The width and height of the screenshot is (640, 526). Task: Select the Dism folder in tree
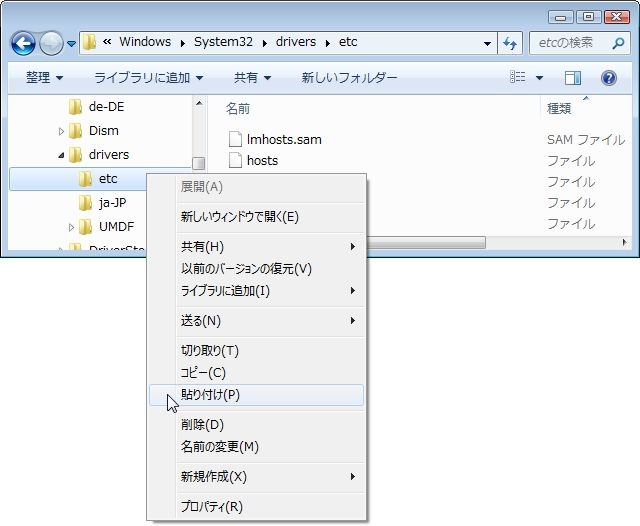coord(104,131)
